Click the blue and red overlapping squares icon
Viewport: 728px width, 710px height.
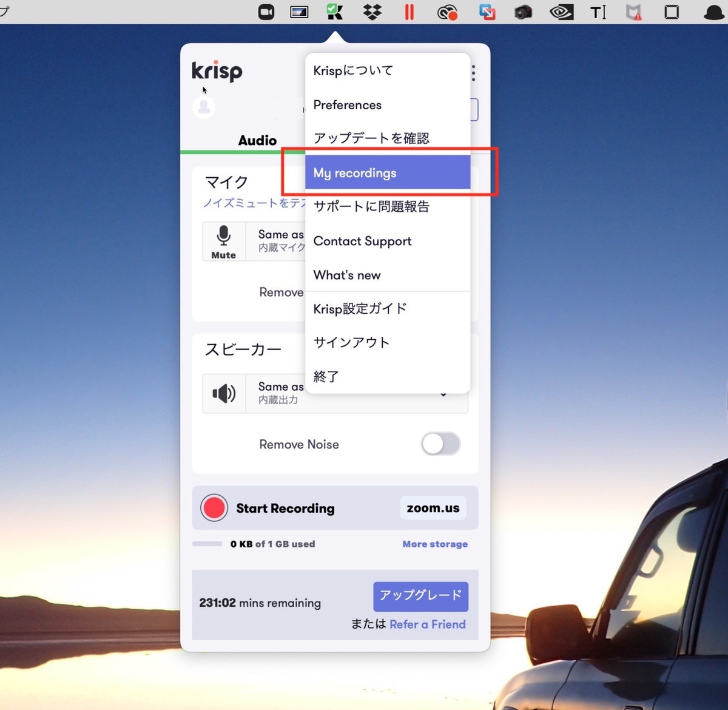487,12
